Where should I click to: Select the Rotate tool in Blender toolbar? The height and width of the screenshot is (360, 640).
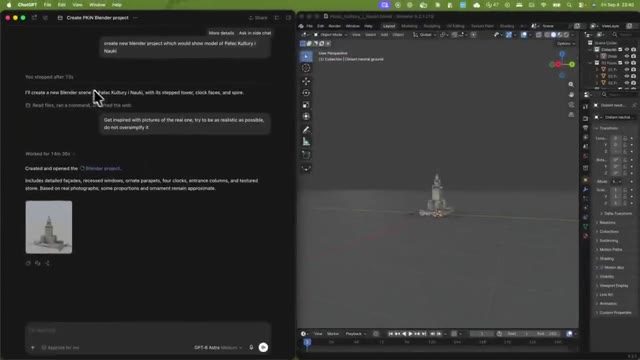point(306,93)
